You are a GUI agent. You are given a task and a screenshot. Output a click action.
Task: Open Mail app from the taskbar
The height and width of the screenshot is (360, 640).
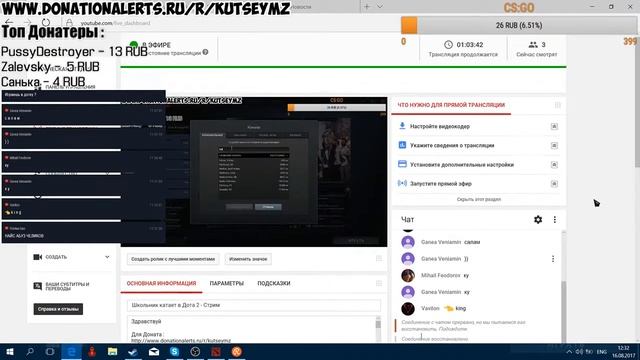pyautogui.click(x=154, y=351)
